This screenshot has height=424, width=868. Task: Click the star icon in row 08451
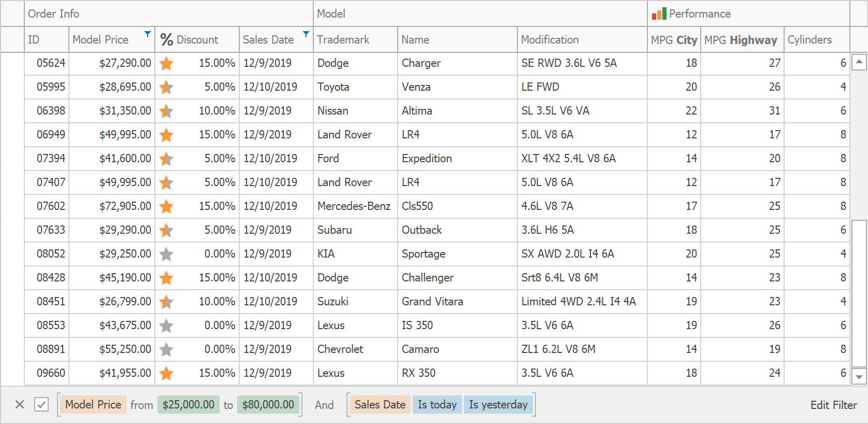166,302
